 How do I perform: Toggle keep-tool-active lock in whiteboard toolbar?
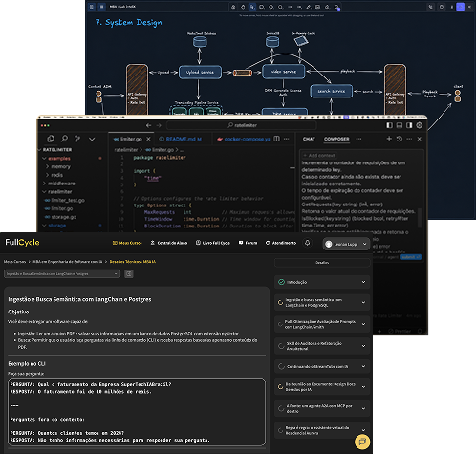point(233,7)
